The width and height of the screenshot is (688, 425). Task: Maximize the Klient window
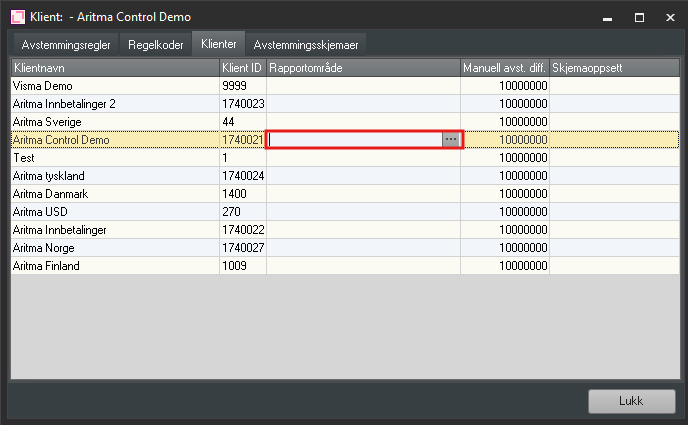point(639,17)
